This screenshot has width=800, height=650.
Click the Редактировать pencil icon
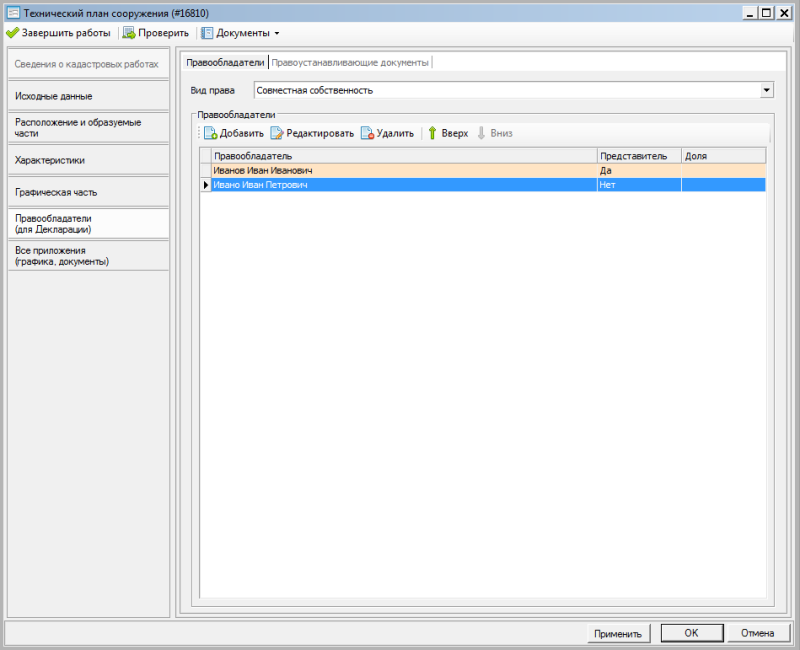277,133
